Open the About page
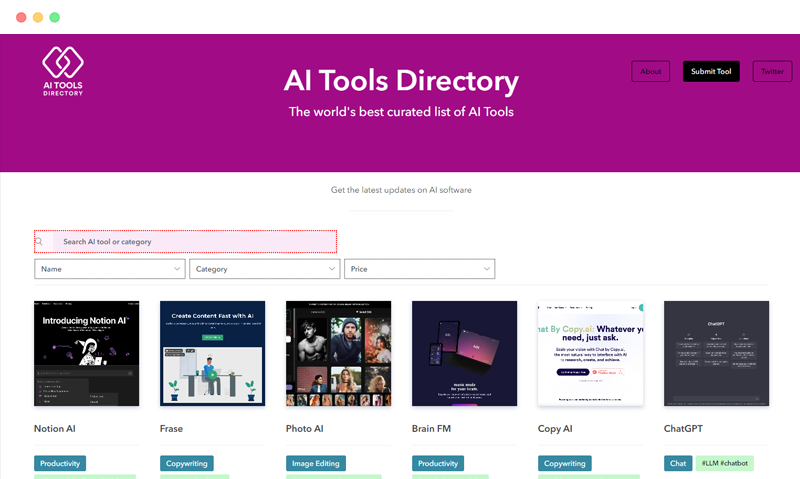The width and height of the screenshot is (800, 479). [x=651, y=71]
